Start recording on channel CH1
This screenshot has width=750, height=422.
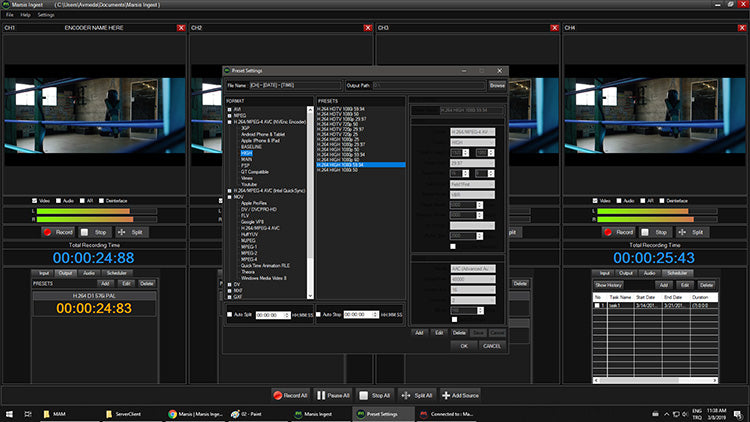pyautogui.click(x=59, y=231)
